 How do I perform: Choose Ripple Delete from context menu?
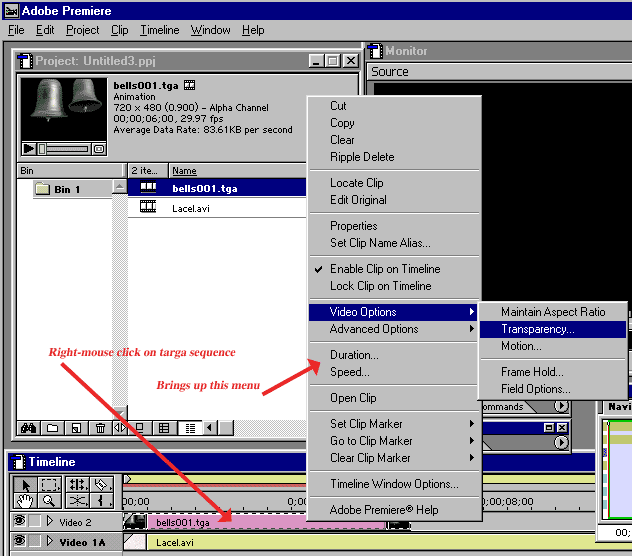point(395,157)
